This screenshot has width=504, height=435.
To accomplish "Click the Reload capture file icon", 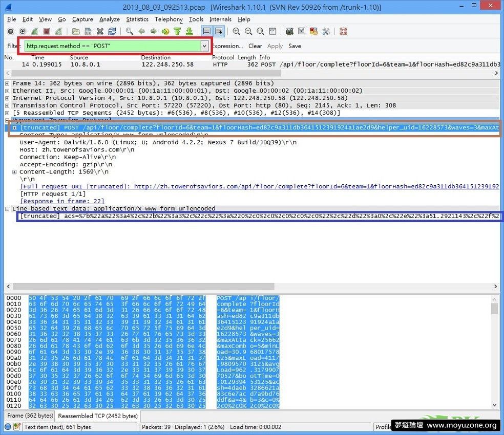I will coord(112,32).
